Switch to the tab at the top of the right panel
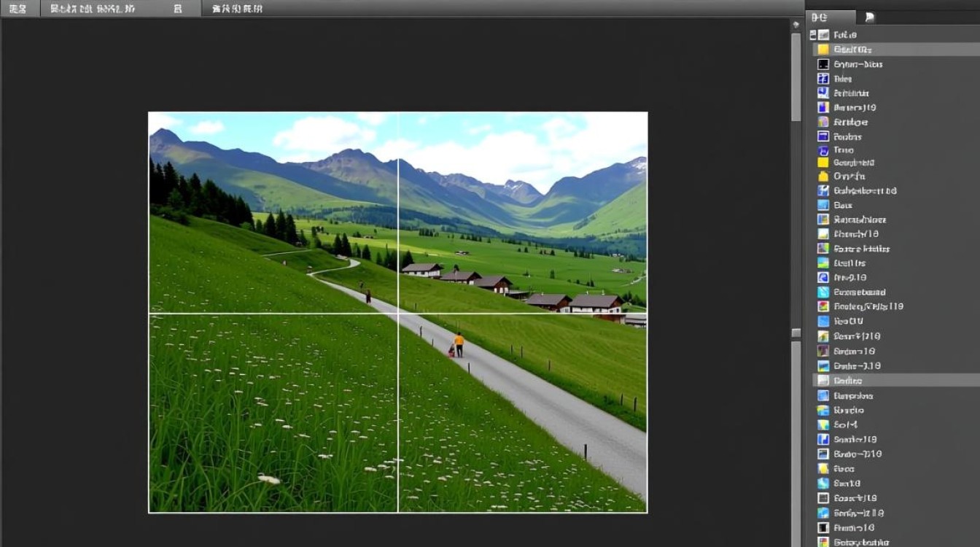This screenshot has width=980, height=547. click(831, 17)
